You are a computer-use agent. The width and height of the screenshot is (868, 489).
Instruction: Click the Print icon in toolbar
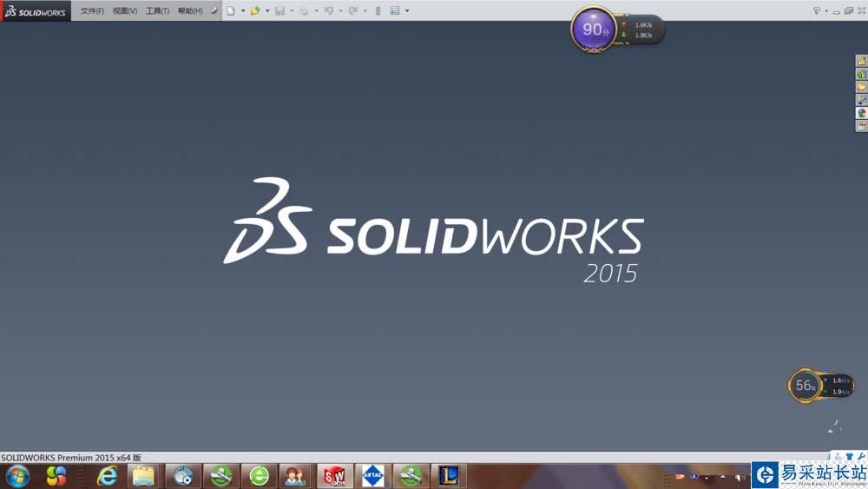[304, 10]
